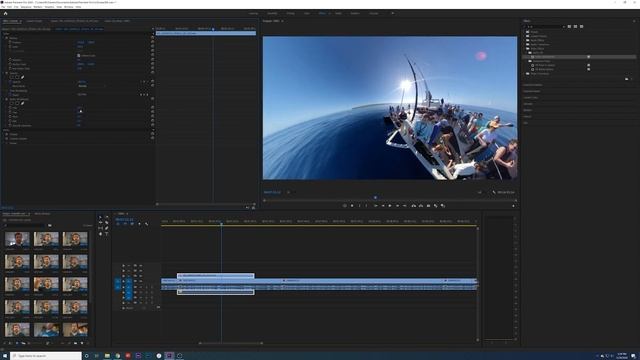Select the Track Select Forward tool

[x=107, y=218]
